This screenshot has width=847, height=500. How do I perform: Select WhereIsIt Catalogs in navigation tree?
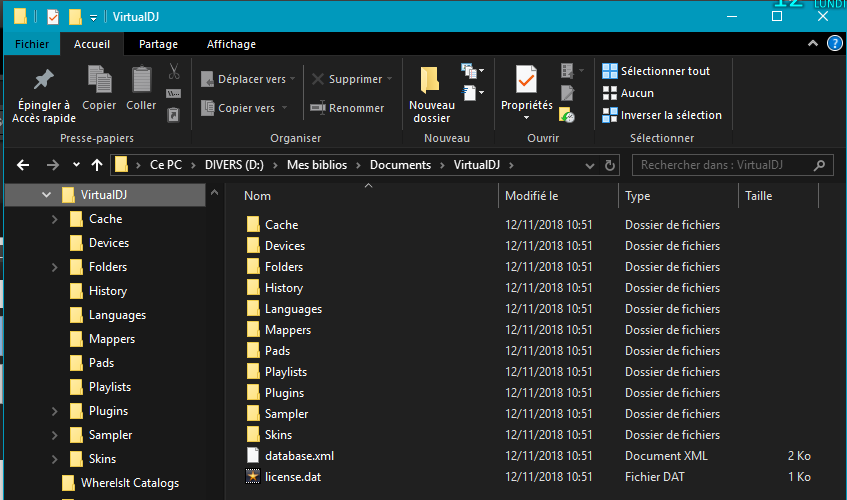coord(130,483)
